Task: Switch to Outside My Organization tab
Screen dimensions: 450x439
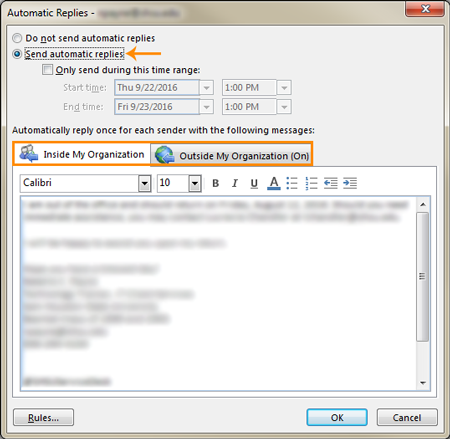Action: [231, 155]
